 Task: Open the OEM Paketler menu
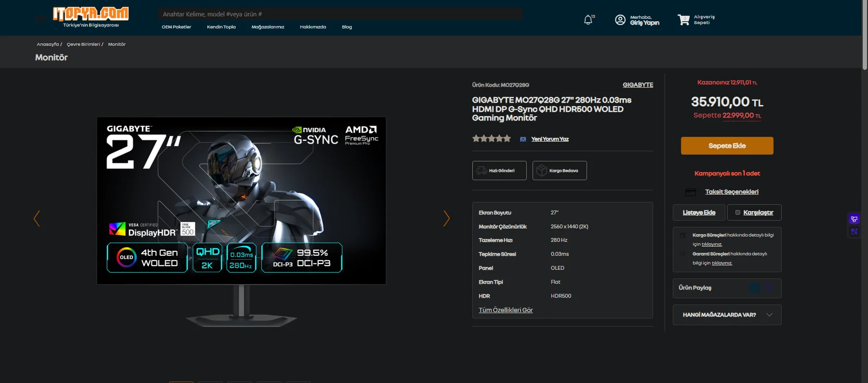tap(176, 27)
